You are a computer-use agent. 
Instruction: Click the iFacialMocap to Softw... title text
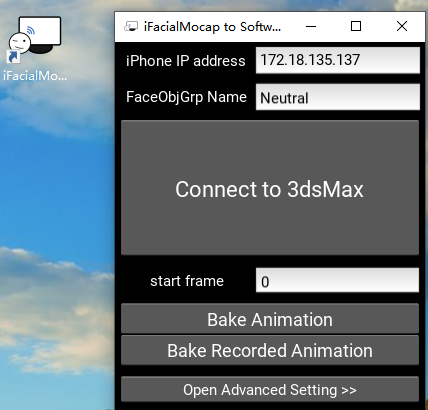(212, 27)
